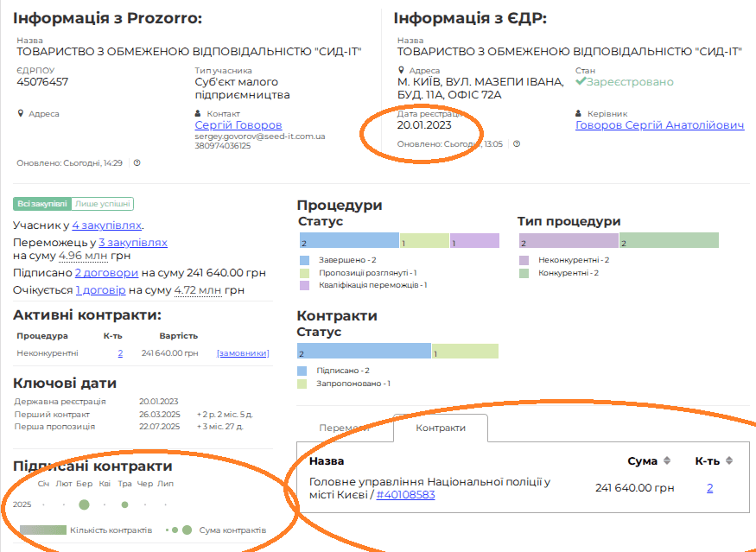The image size is (756, 552).
Task: Click the help icon beside Prozorro update time
Action: 137,162
